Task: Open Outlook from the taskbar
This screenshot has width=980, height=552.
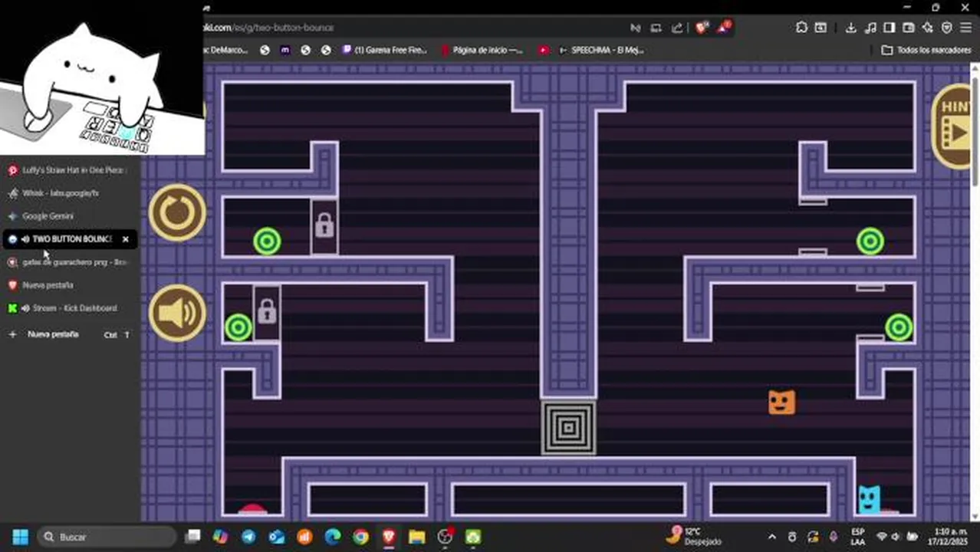Action: [276, 537]
